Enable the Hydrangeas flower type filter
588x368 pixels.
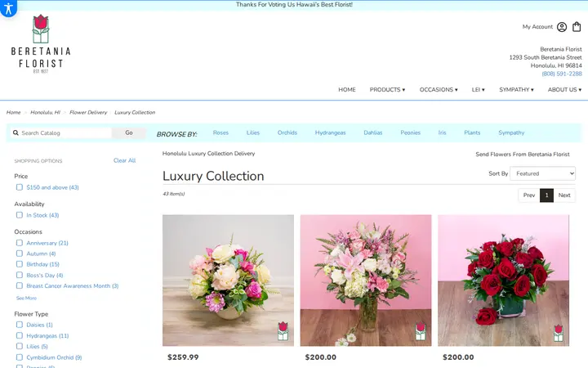click(20, 335)
